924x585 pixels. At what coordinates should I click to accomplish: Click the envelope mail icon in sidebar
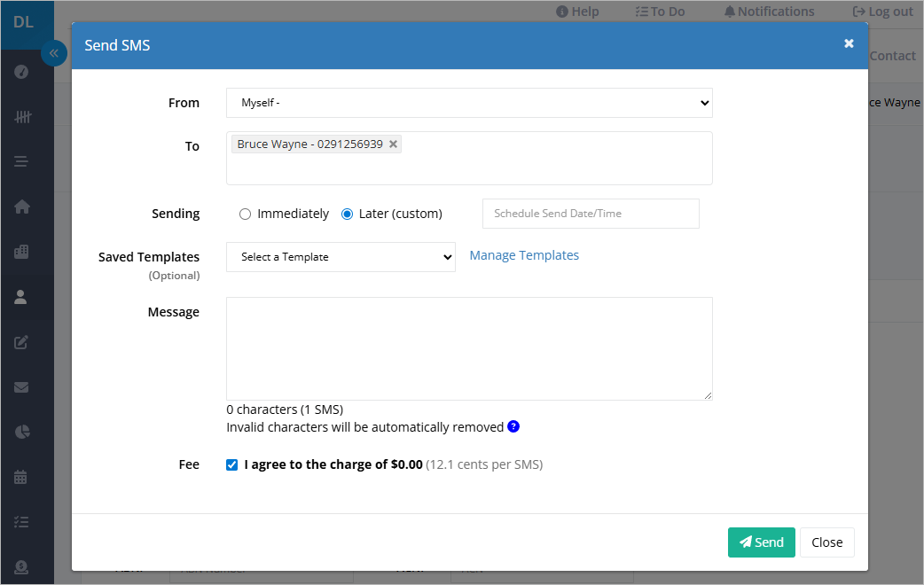coord(21,387)
